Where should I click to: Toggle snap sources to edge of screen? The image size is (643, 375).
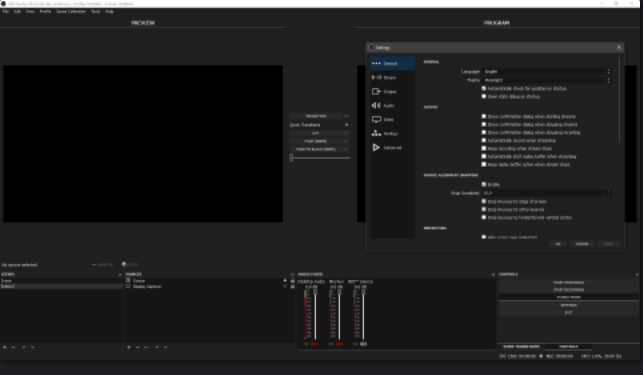(484, 201)
